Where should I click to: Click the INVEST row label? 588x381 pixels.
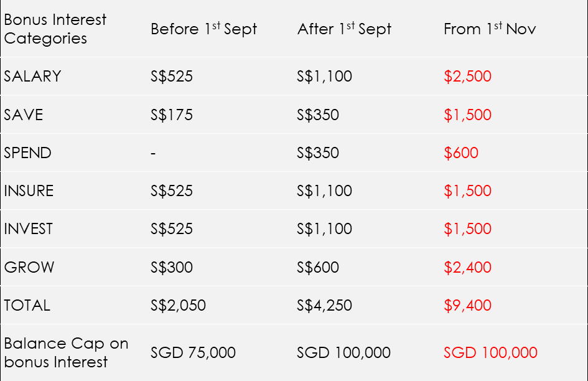[x=28, y=228]
